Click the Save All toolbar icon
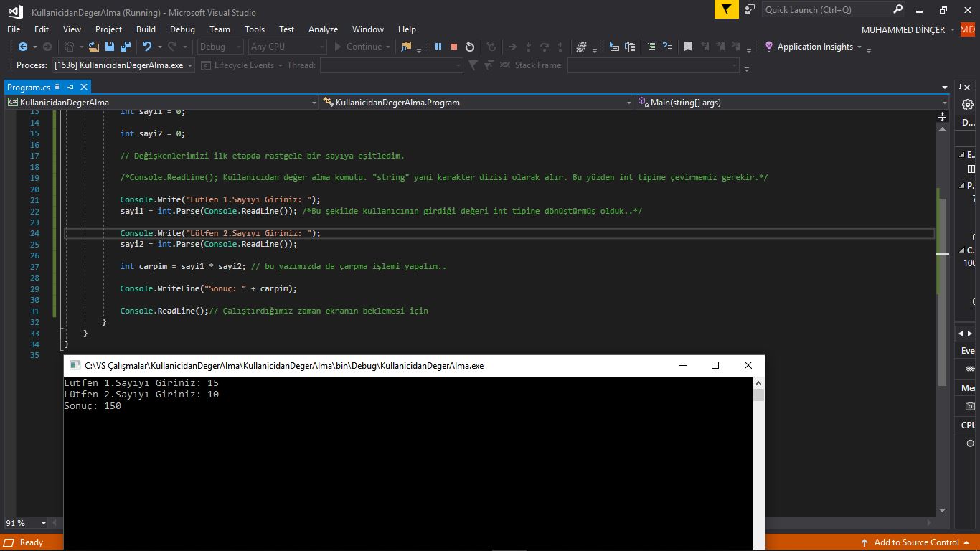 pos(126,47)
